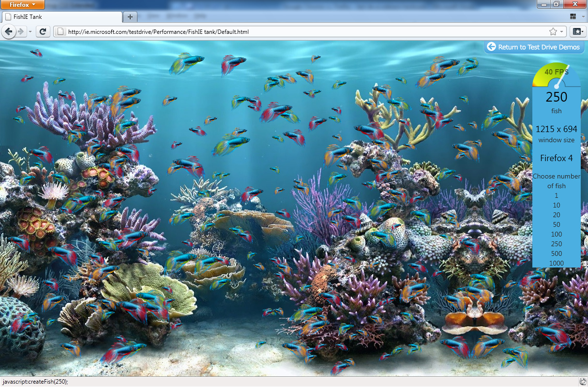Click the page identity icon in the address bar

coord(60,31)
